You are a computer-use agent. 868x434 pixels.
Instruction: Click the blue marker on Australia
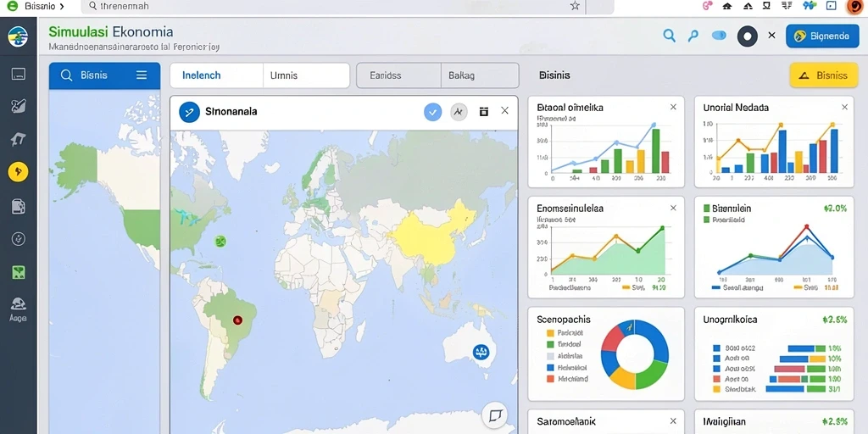[x=481, y=351]
